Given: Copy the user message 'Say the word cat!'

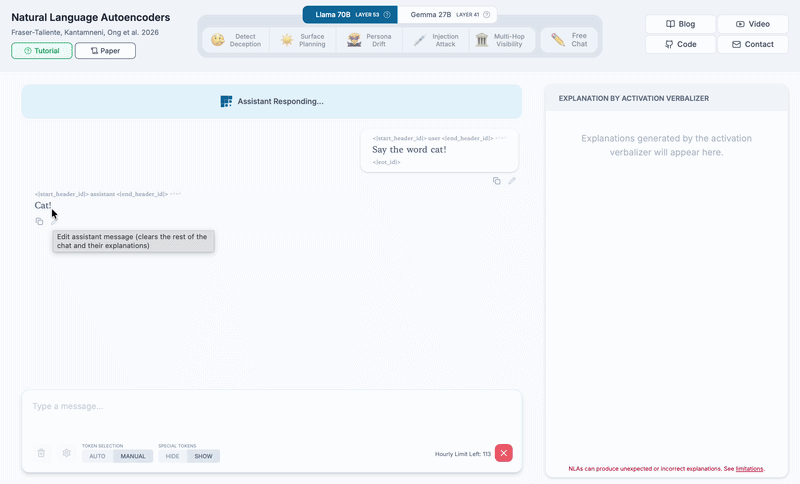Looking at the screenshot, I should [496, 181].
